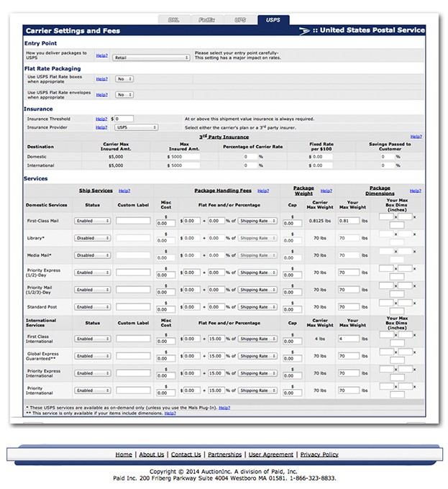Click First Class International Max Weight field

(349, 339)
